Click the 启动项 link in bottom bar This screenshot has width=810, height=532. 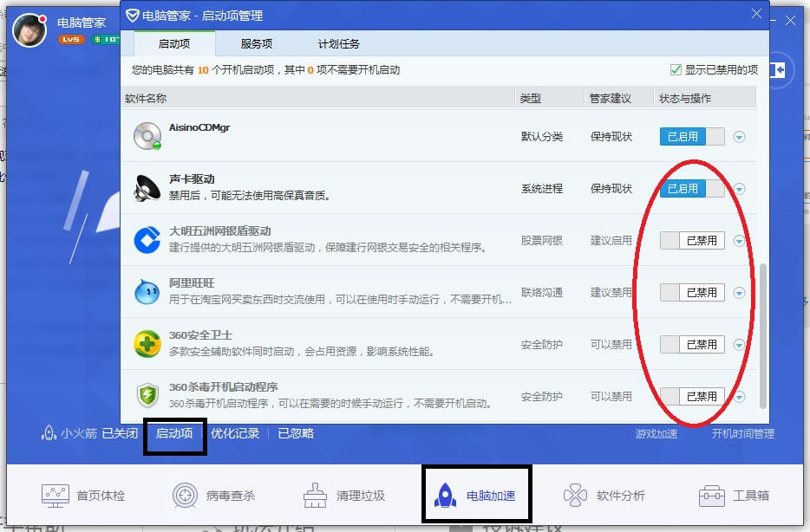tap(174, 433)
